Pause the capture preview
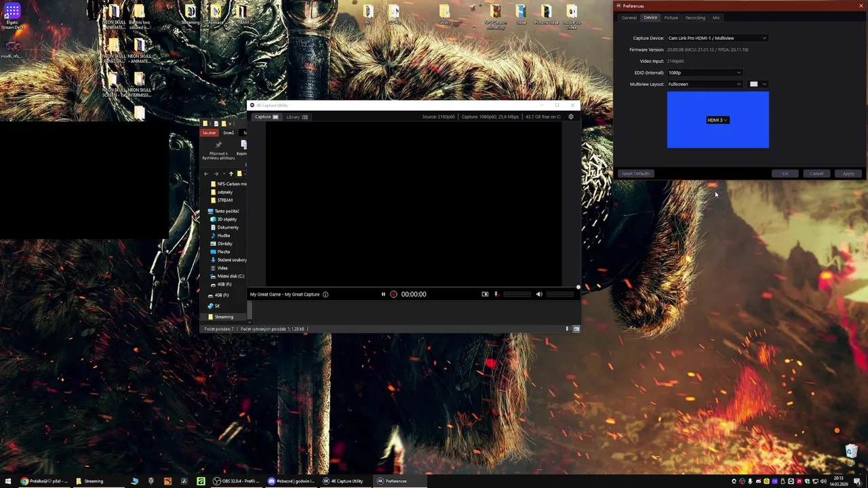This screenshot has width=868, height=488. [383, 294]
